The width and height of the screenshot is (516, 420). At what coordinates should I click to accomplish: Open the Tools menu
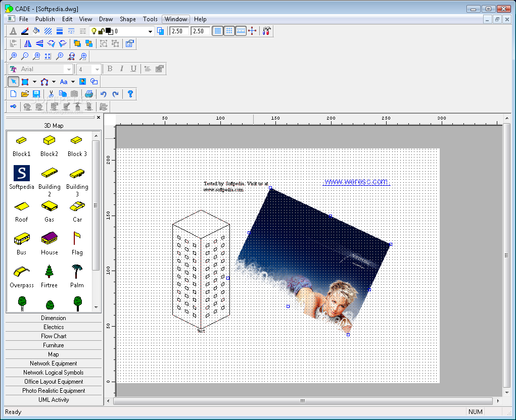[x=150, y=19]
